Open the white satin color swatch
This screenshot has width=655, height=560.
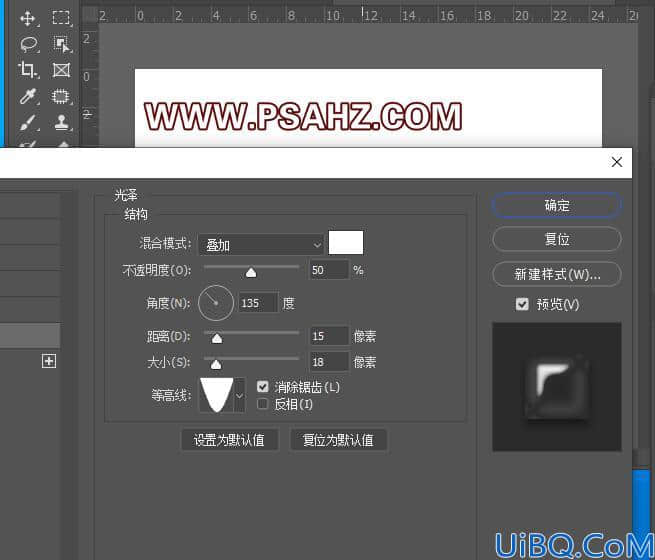(x=346, y=243)
